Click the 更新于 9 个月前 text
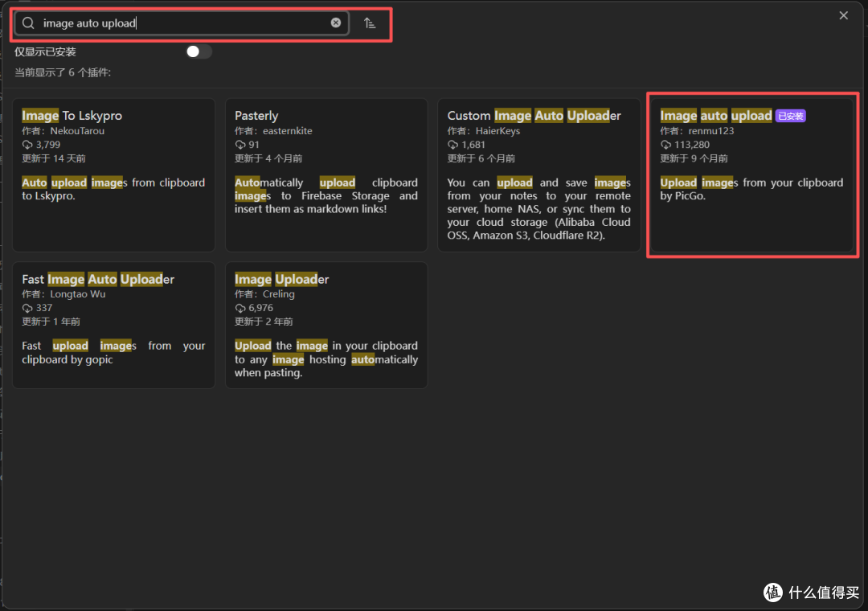The height and width of the screenshot is (611, 868). pos(694,158)
